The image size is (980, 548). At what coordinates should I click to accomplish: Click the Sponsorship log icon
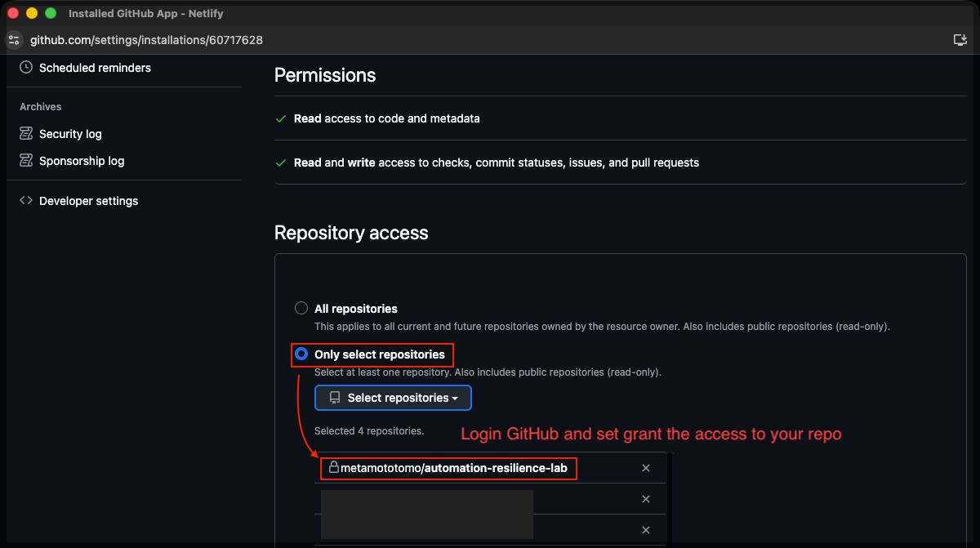pyautogui.click(x=26, y=161)
